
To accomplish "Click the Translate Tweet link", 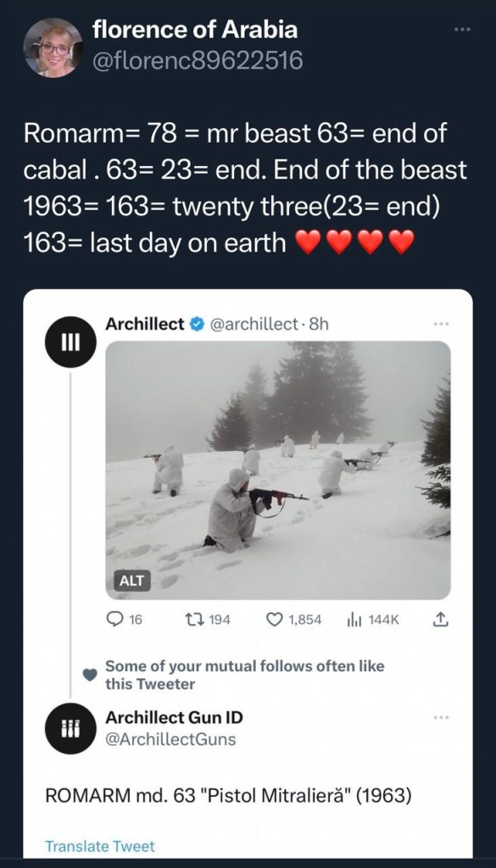I will 100,847.
